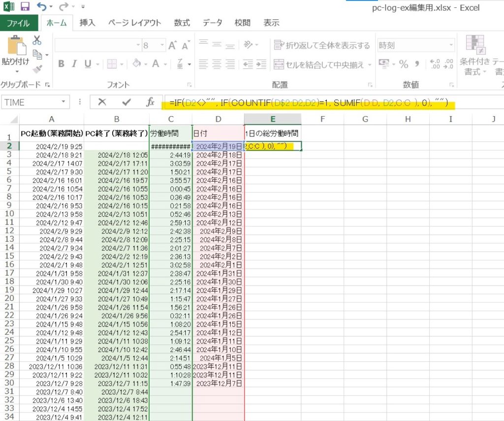Center text horizontally
The height and width of the screenshot is (421, 504).
coord(217,65)
